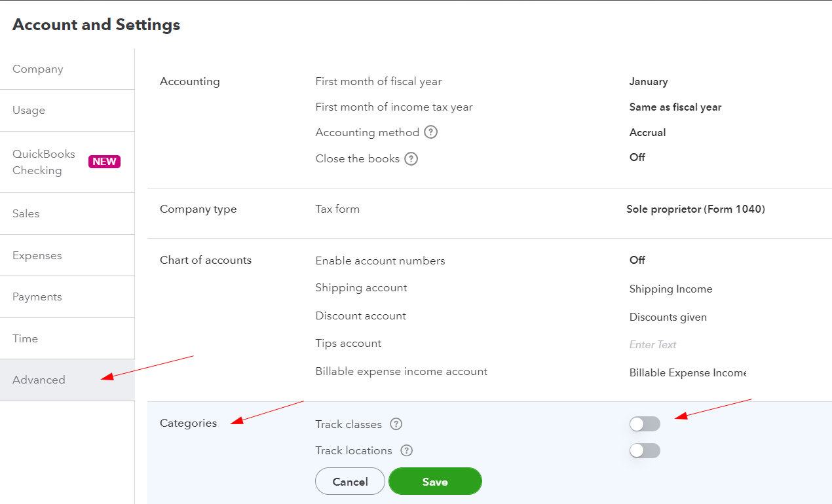Change the Shipping account selection

click(670, 289)
